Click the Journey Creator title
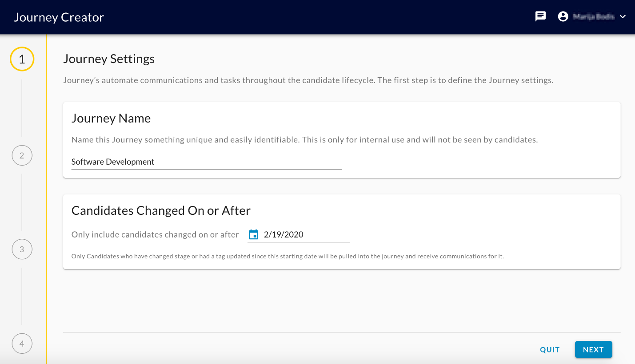Screen dimensions: 635x364 coord(59,17)
